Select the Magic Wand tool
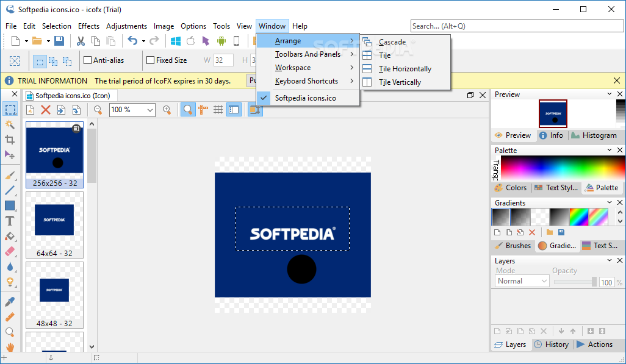The width and height of the screenshot is (626, 364). pyautogui.click(x=10, y=124)
